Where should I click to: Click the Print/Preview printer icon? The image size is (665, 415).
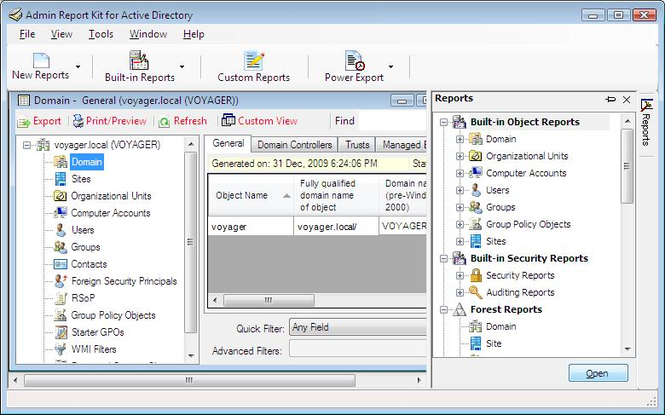(78, 121)
